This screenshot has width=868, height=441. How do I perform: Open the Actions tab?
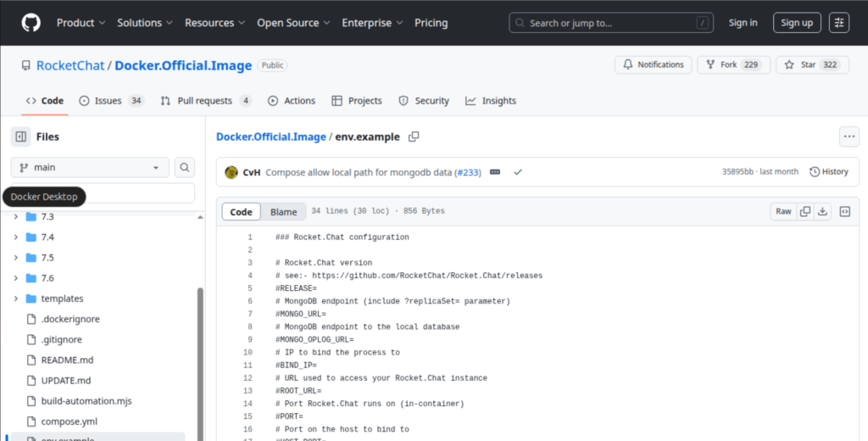pyautogui.click(x=292, y=101)
